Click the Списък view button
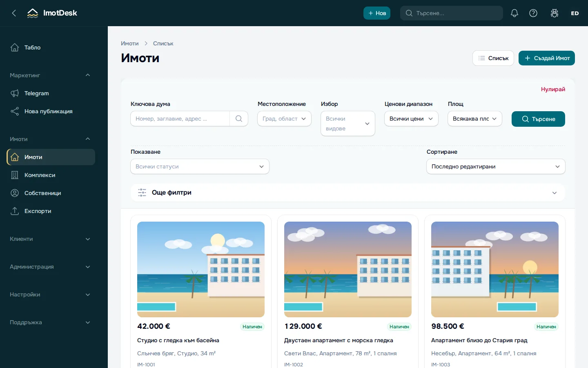The image size is (588, 368). coord(493,58)
